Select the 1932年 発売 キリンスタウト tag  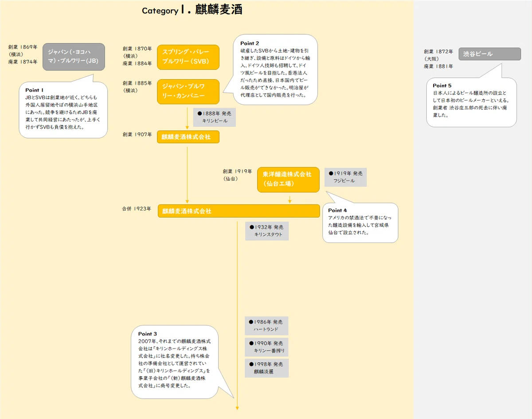tap(267, 231)
